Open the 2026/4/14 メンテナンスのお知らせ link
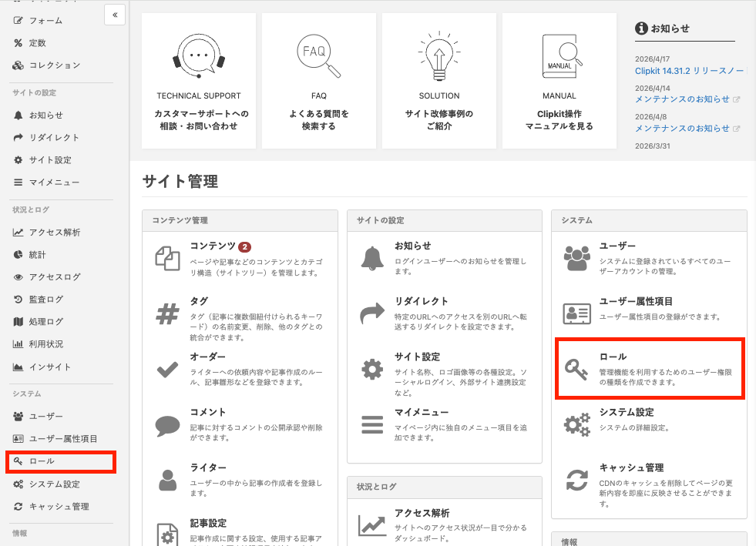Viewport: 756px width, 546px height. tap(682, 99)
